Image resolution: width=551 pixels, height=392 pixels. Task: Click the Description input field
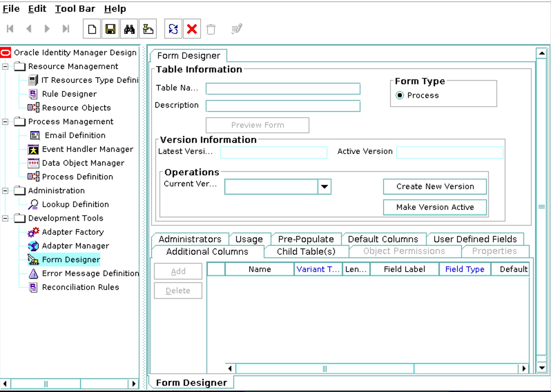coord(283,106)
